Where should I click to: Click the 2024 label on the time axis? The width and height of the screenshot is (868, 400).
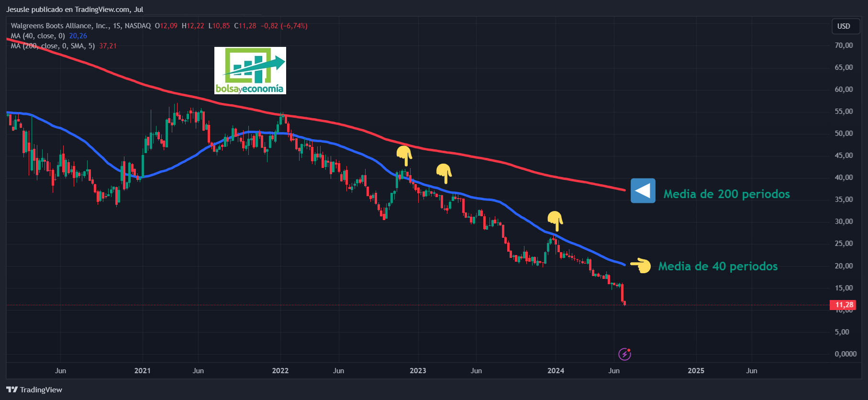pyautogui.click(x=556, y=371)
